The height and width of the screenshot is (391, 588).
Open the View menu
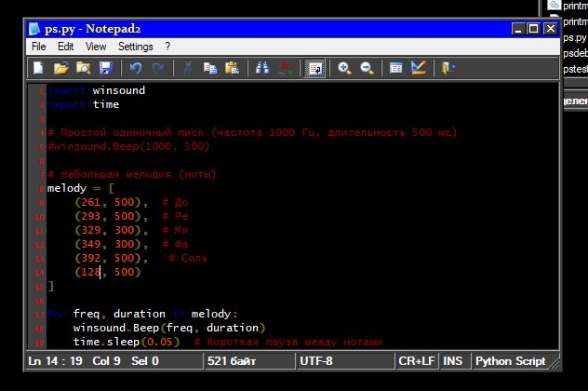pos(96,47)
